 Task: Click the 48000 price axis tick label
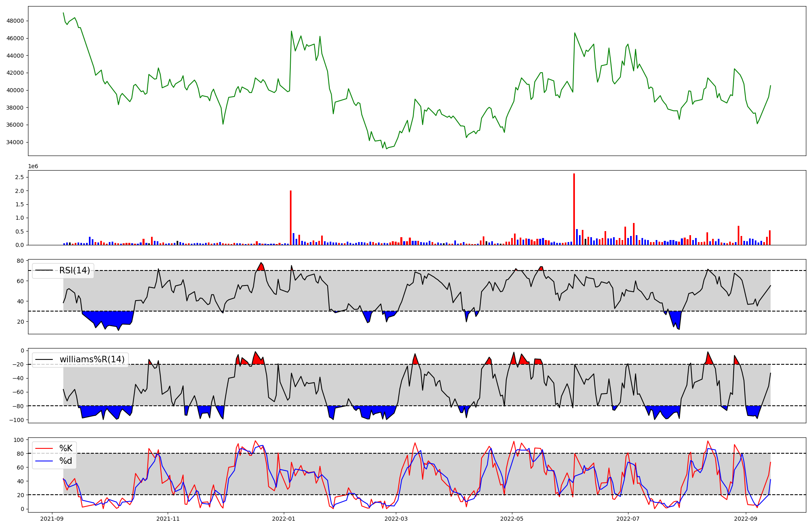pos(15,21)
